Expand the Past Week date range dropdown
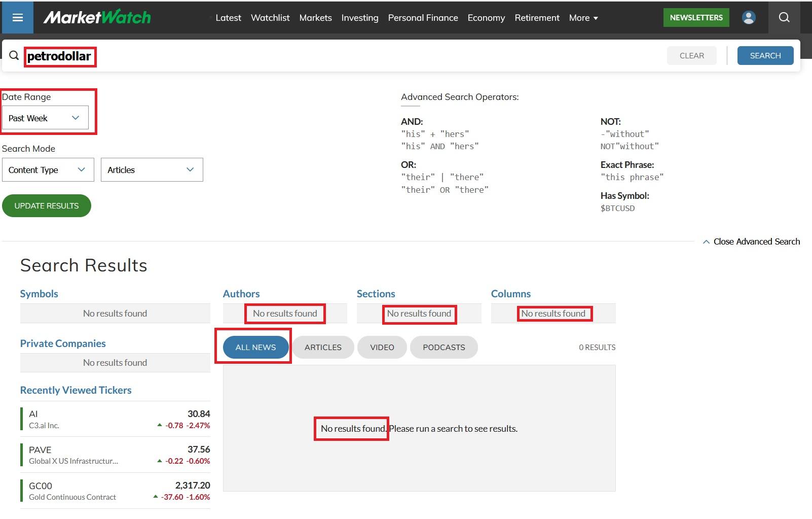 [x=45, y=118]
